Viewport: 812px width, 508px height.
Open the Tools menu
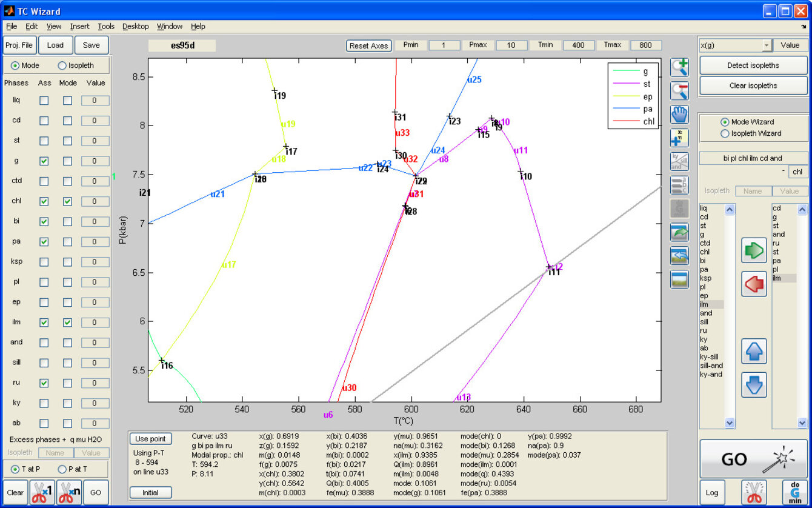pyautogui.click(x=106, y=27)
